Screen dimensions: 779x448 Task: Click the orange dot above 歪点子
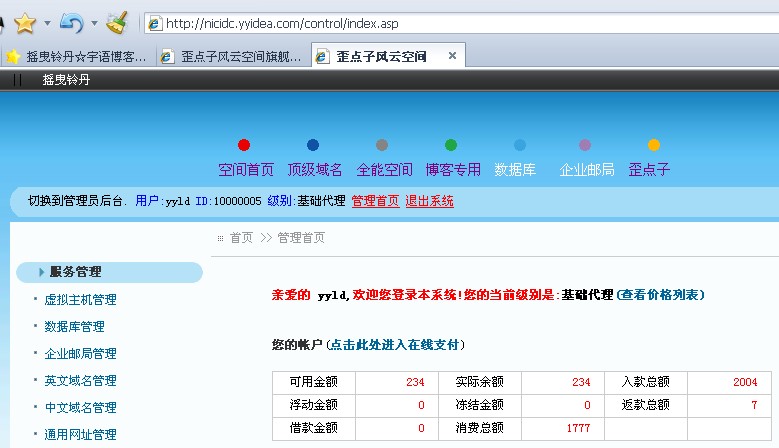[x=654, y=145]
